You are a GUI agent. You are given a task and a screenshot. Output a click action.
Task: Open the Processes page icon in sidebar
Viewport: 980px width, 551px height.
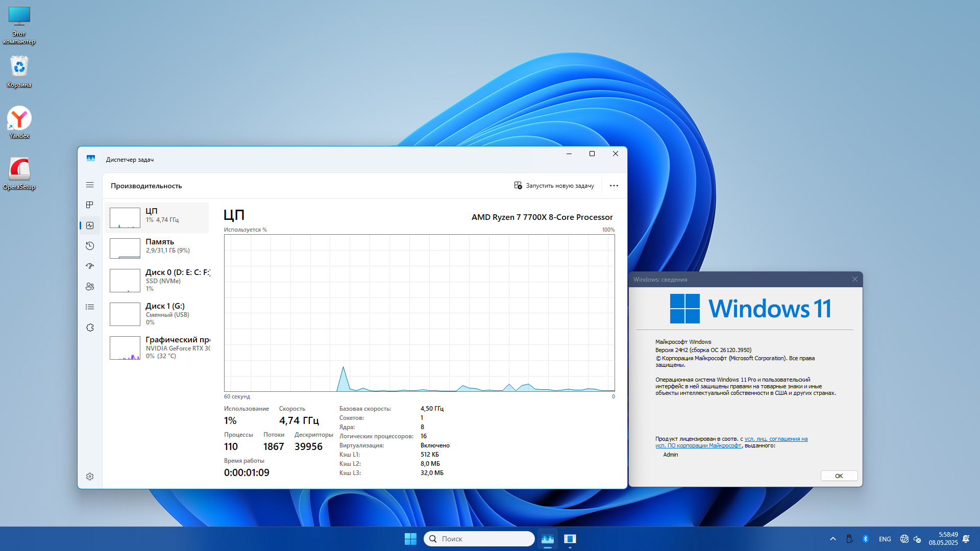point(90,205)
